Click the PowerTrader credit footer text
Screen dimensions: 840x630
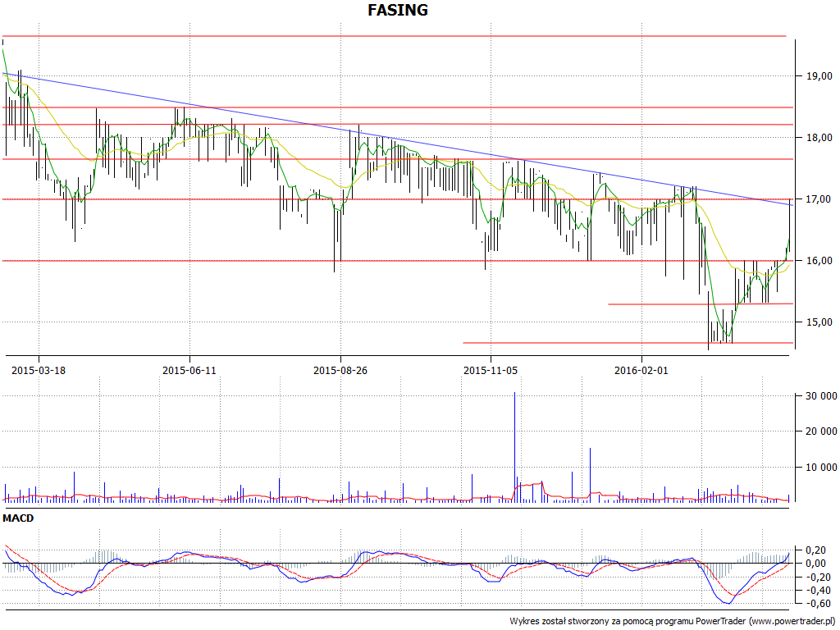coord(674,622)
